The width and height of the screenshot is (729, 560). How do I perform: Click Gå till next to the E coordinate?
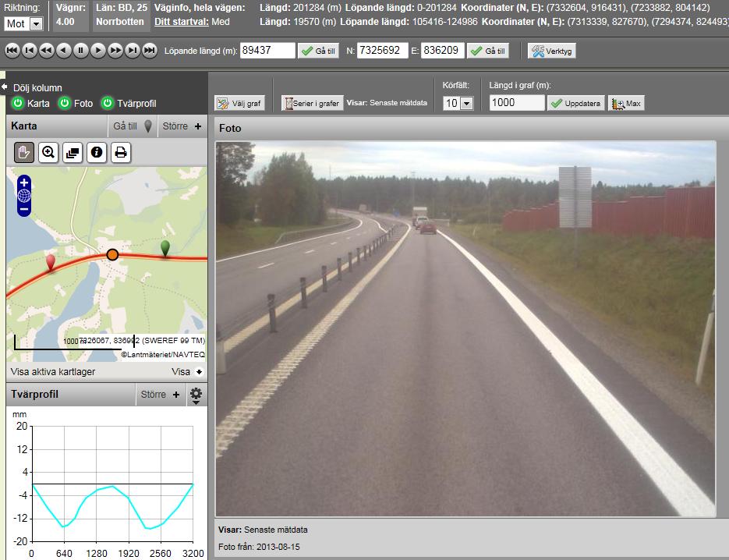(x=488, y=51)
